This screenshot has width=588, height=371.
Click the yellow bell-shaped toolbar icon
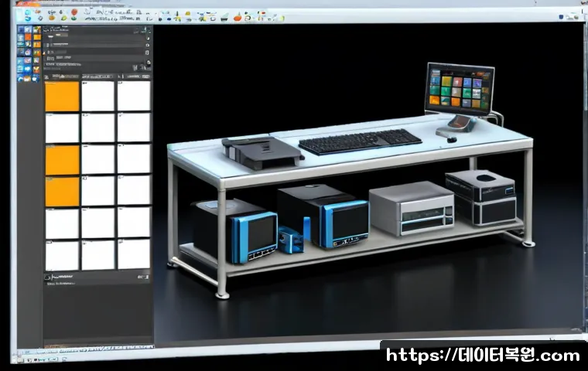coord(187,13)
